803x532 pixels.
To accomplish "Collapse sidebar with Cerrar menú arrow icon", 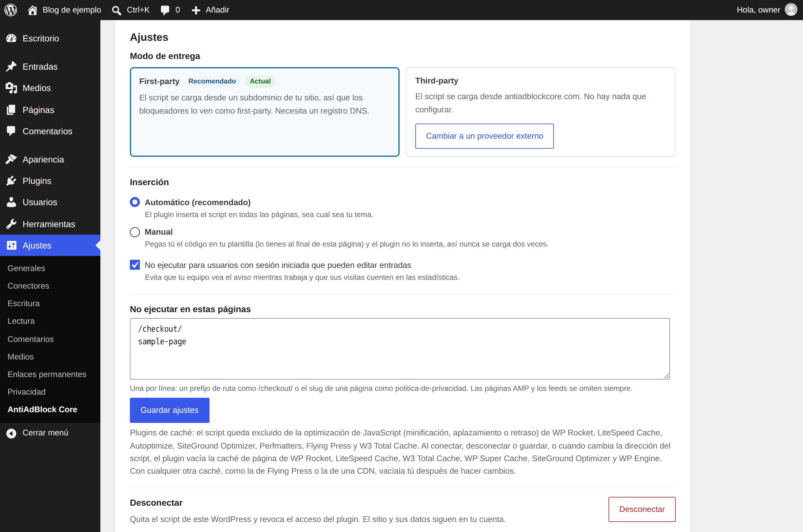I will pyautogui.click(x=11, y=433).
